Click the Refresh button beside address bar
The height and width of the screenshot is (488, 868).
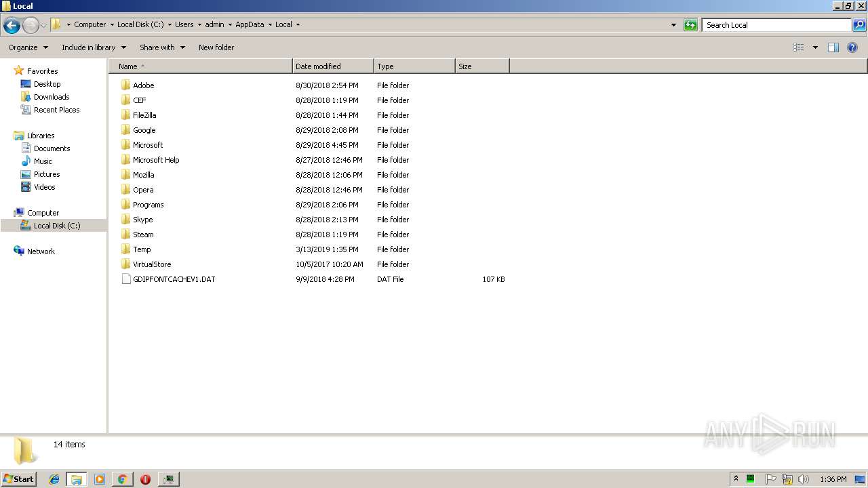pyautogui.click(x=690, y=25)
